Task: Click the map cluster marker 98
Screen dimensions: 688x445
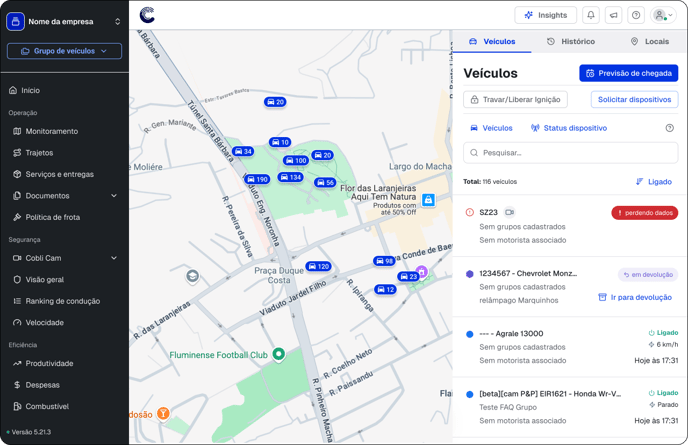Action: (x=384, y=261)
